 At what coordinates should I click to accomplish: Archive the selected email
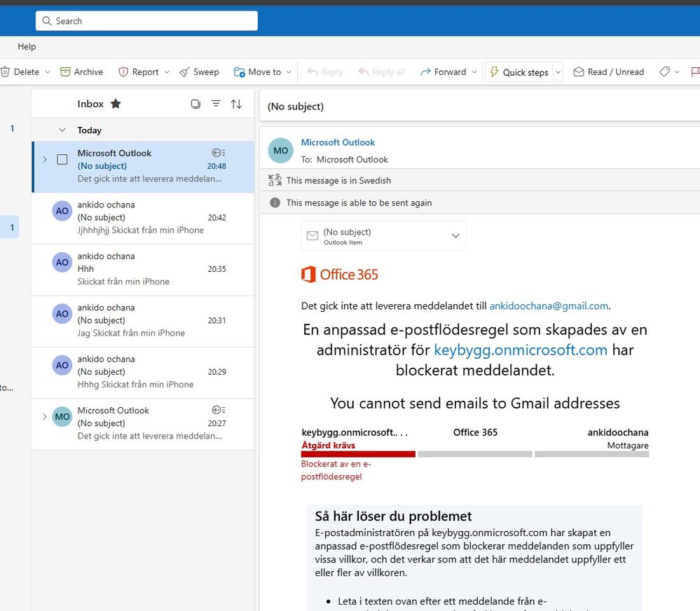[82, 72]
